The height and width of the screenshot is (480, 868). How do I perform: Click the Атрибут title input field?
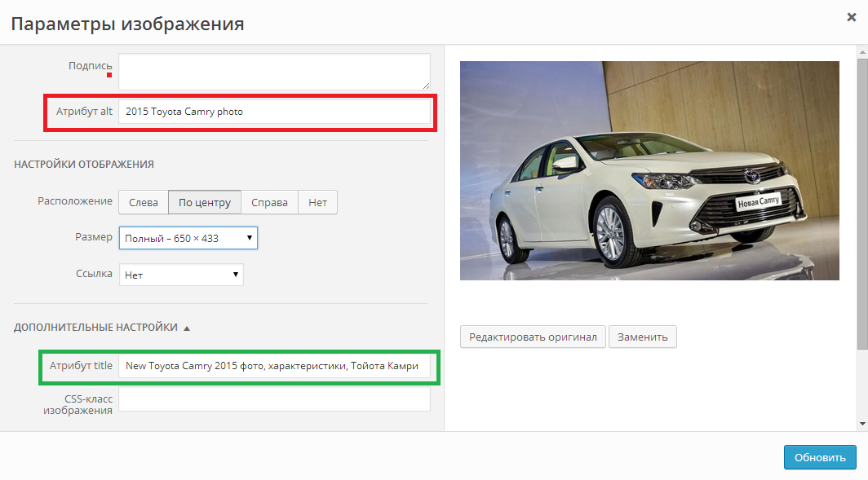[x=274, y=366]
